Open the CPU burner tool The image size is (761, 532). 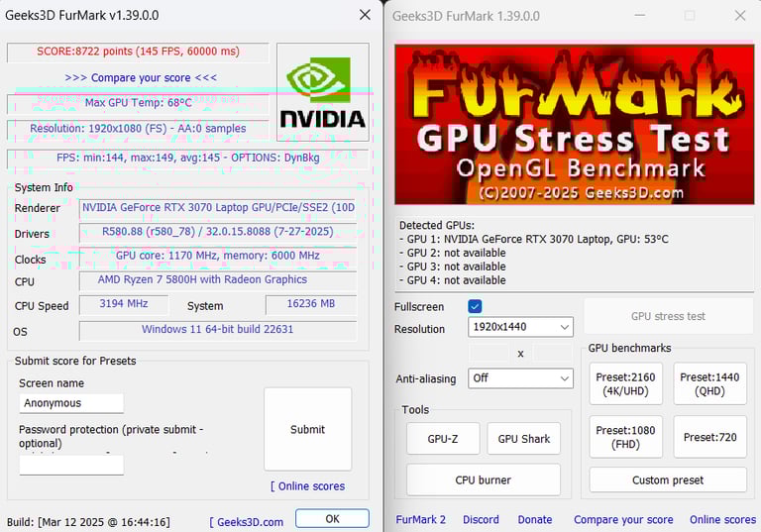(484, 480)
